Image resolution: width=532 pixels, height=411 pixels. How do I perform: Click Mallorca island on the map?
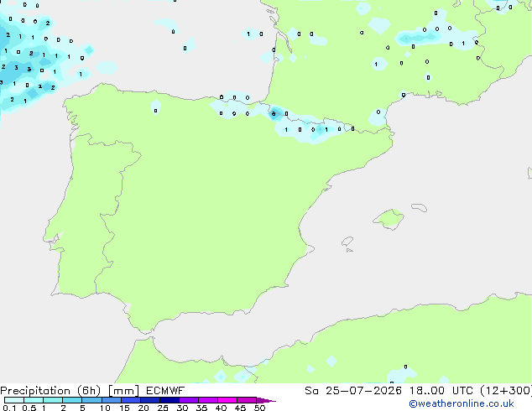point(389,219)
